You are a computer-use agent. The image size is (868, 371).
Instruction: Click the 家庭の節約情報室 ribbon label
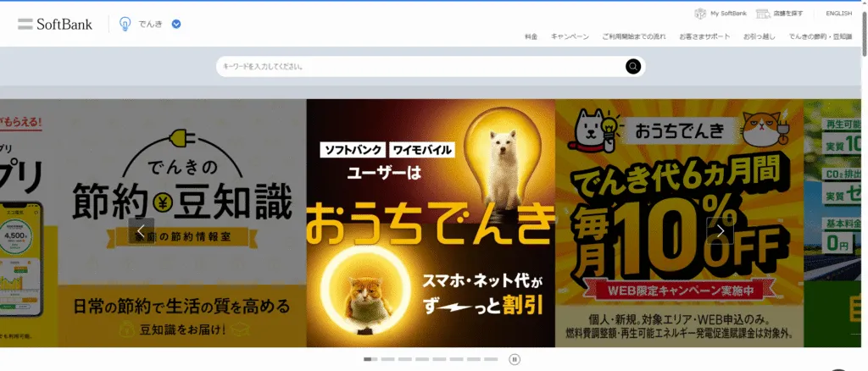coord(182,236)
